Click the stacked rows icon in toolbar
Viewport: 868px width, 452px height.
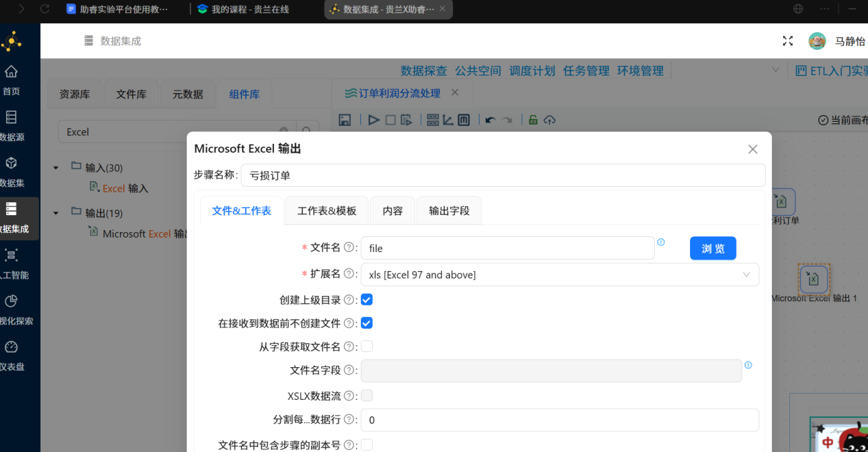[433, 120]
